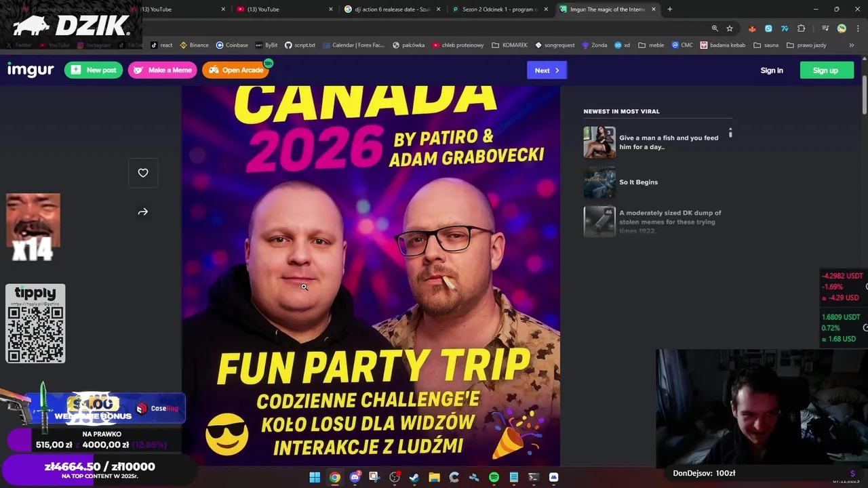Image resolution: width=868 pixels, height=488 pixels.
Task: Open the Snipping Tool taskbar icon
Action: point(374,477)
